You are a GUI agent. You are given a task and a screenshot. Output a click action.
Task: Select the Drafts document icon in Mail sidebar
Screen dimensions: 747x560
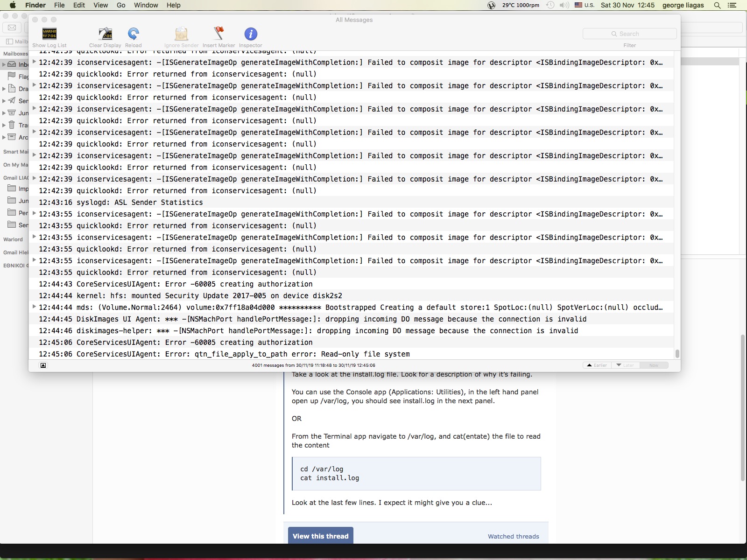(12, 88)
